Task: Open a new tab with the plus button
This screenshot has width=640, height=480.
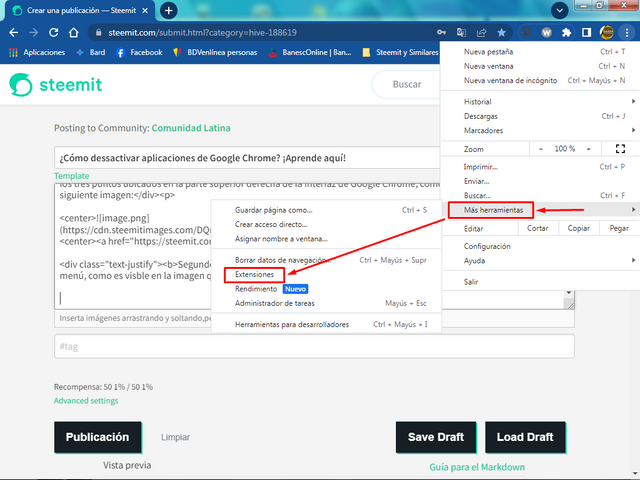Action: tap(169, 11)
